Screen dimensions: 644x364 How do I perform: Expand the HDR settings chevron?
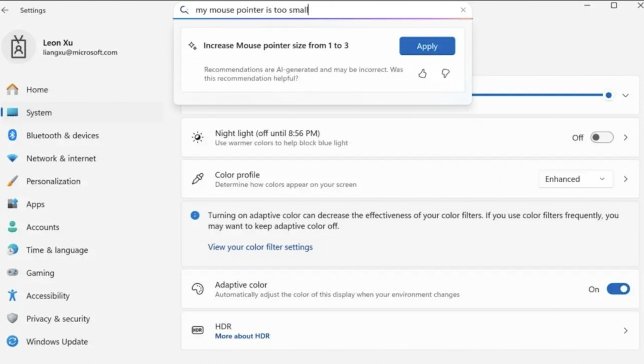(625, 331)
